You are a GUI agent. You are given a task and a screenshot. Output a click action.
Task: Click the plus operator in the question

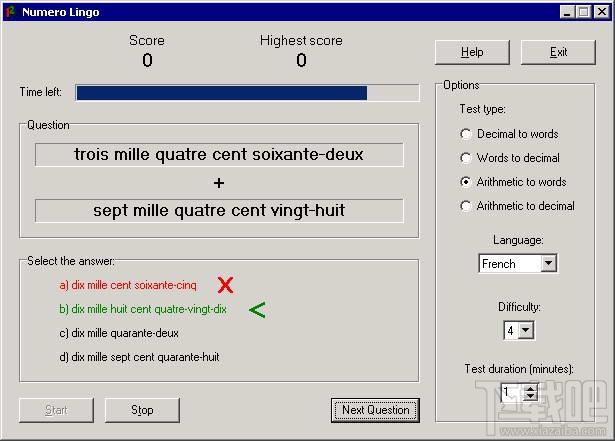[x=219, y=183]
